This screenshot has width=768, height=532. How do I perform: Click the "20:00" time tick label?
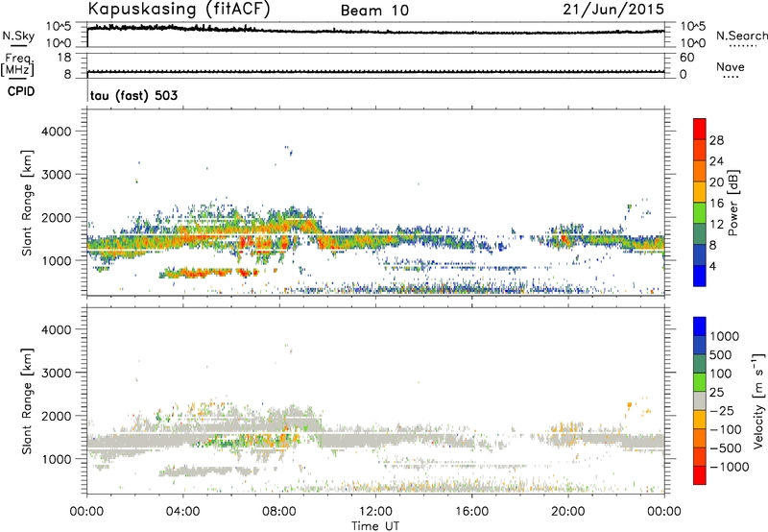point(567,512)
